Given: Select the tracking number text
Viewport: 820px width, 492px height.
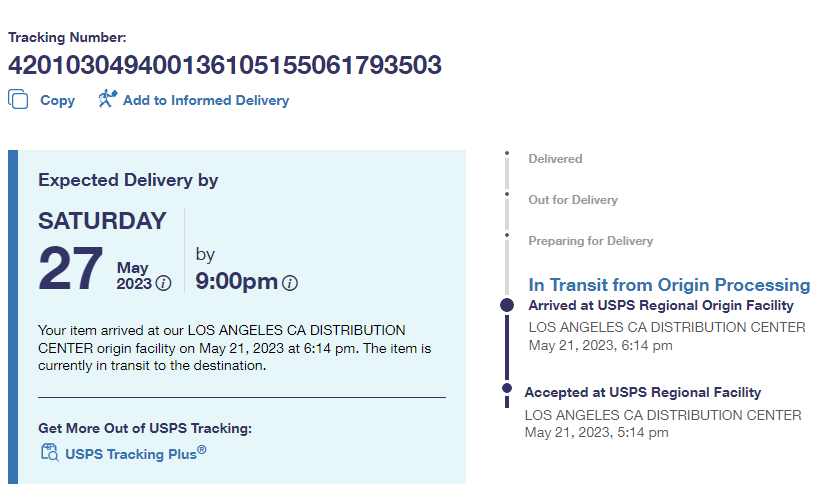Looking at the screenshot, I should click(x=225, y=65).
